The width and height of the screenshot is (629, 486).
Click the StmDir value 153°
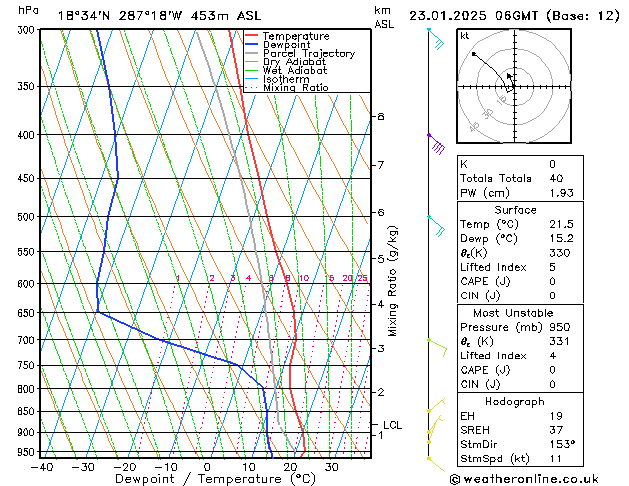(x=562, y=444)
